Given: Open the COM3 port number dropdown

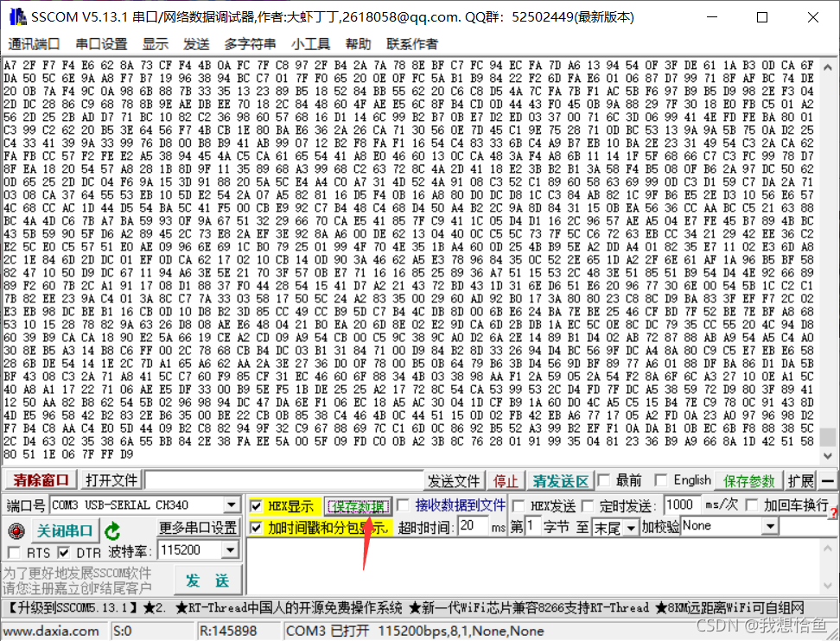Looking at the screenshot, I should pyautogui.click(x=232, y=505).
